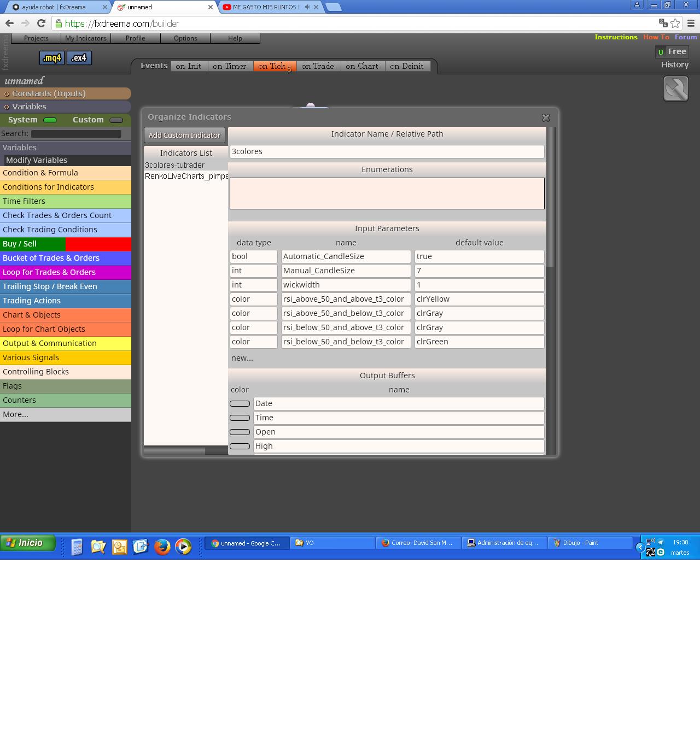Viewport: 700px width, 751px height.
Task: Mute the YouTube tab audio icon
Action: pos(308,7)
